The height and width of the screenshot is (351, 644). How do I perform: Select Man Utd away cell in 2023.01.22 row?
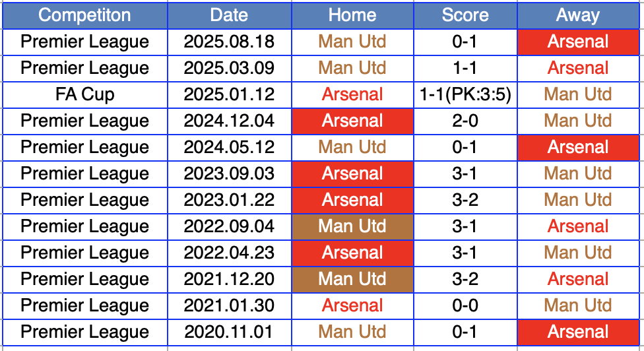click(578, 200)
